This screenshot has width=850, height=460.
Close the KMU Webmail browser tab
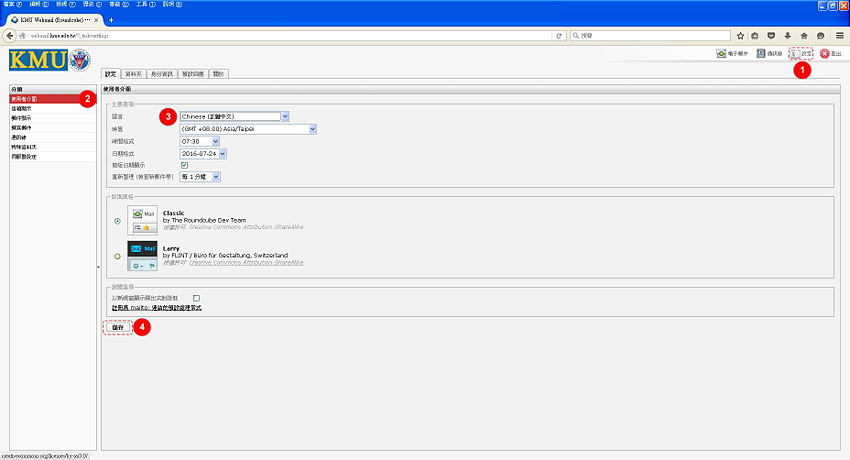pyautogui.click(x=96, y=20)
